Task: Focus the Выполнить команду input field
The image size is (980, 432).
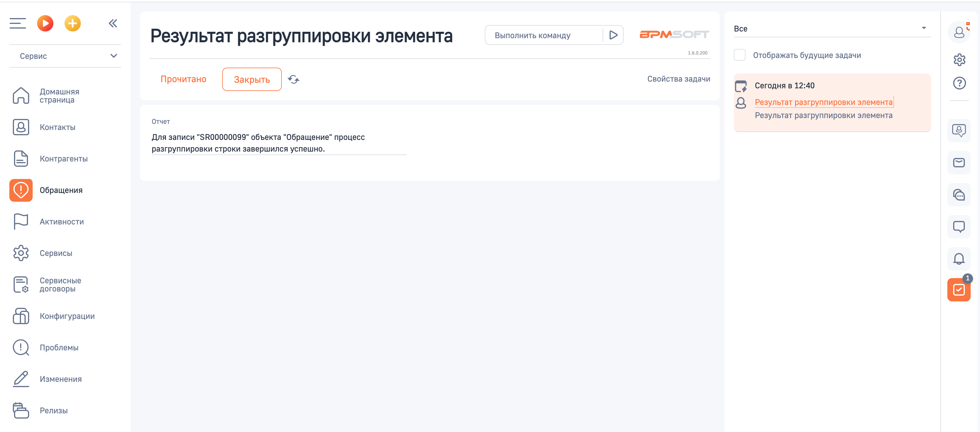Action: (x=544, y=35)
